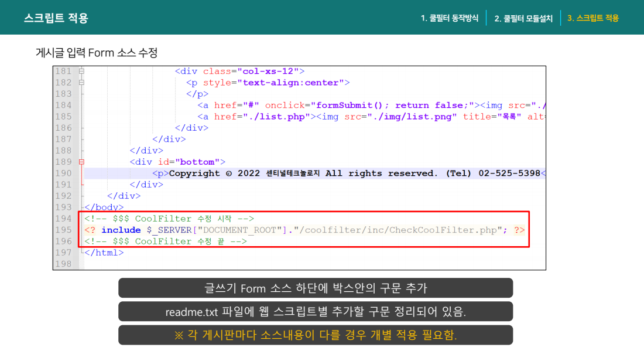
Task: Collapse the red fold marker at line 189
Action: coord(82,162)
